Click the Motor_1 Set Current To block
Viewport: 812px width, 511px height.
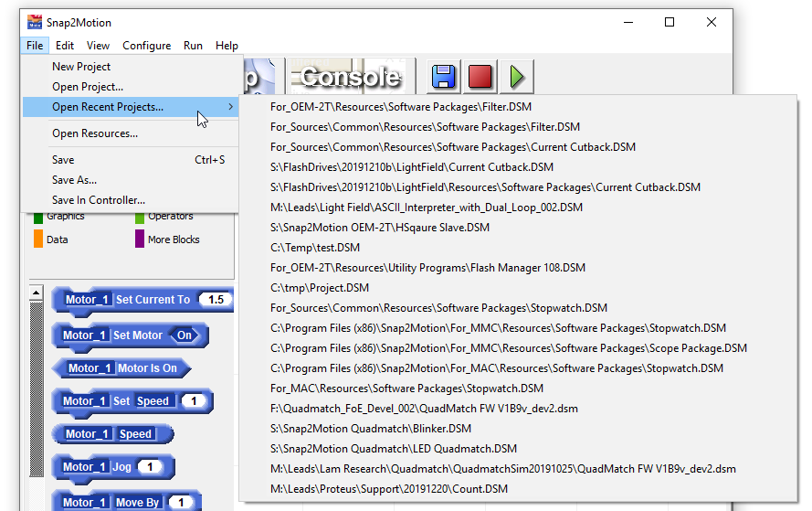pyautogui.click(x=142, y=301)
